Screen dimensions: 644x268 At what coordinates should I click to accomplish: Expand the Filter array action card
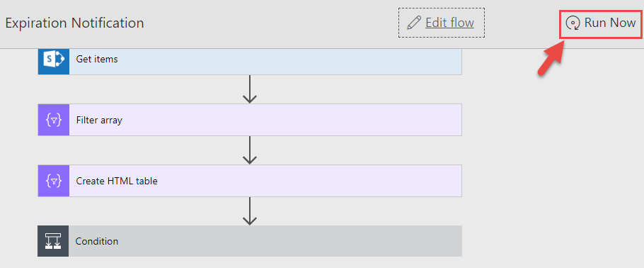[250, 120]
